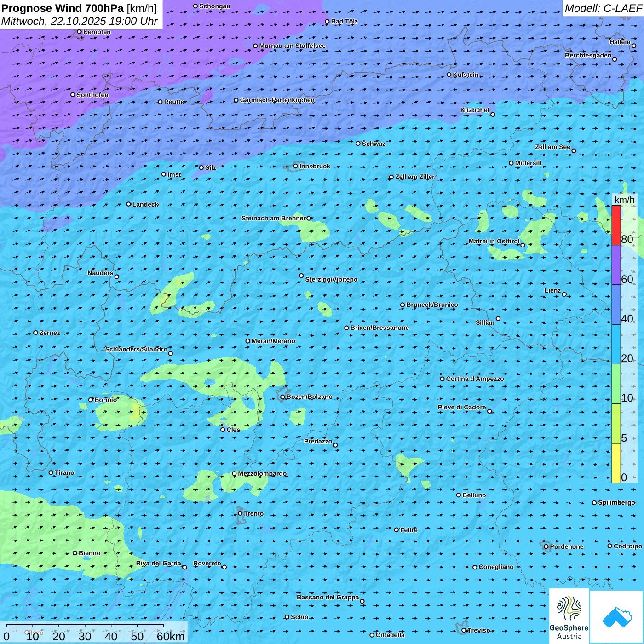Click the Bad Tölz label
The height and width of the screenshot is (644, 644).
pyautogui.click(x=344, y=21)
